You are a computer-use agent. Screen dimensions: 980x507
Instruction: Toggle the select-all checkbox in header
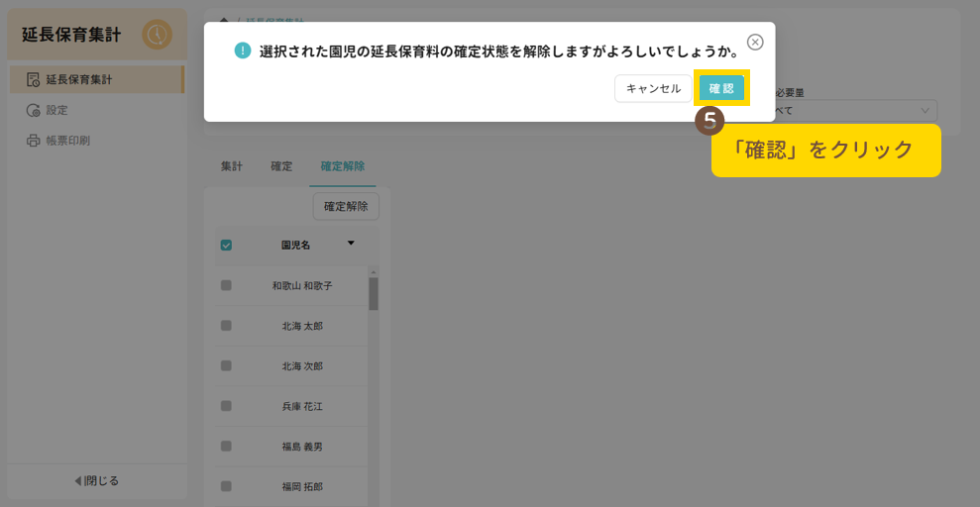[x=226, y=245]
